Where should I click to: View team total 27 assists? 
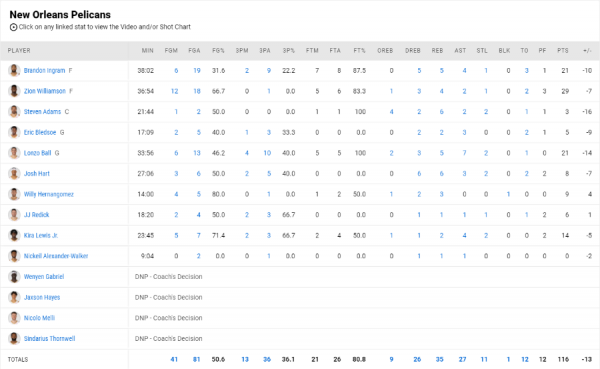pyautogui.click(x=462, y=359)
